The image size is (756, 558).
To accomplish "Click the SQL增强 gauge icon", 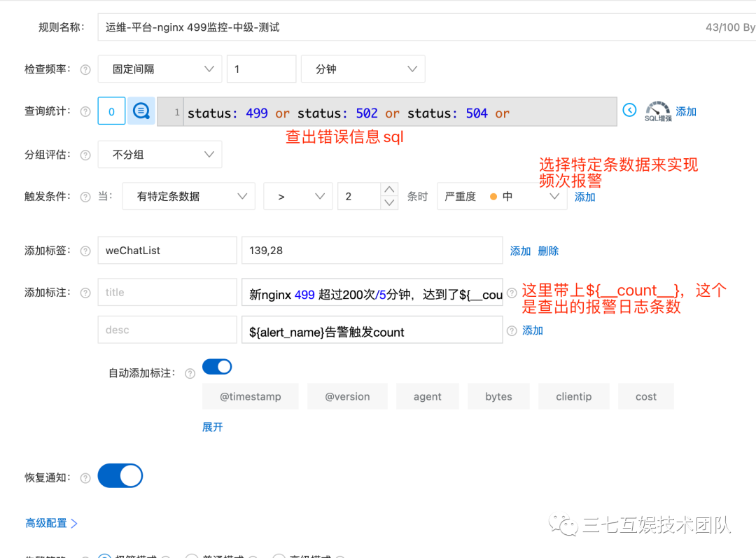I will click(657, 111).
